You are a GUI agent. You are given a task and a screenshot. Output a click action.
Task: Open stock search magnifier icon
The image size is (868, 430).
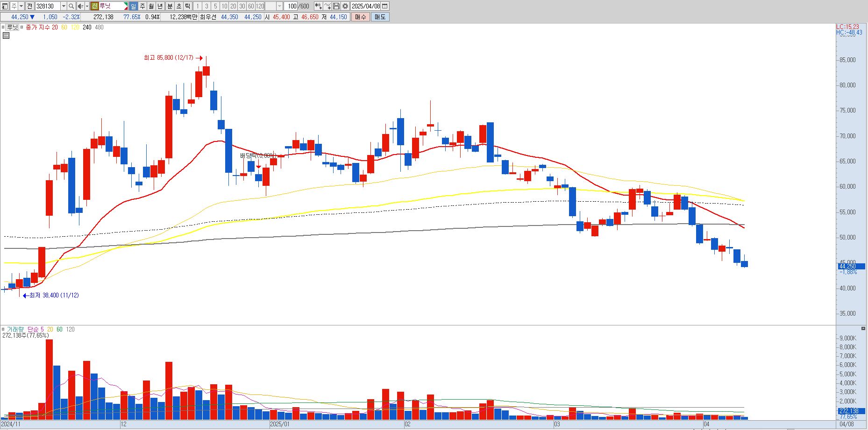[71, 6]
